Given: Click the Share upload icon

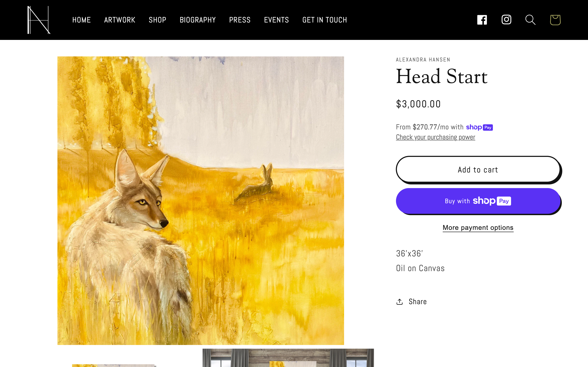Looking at the screenshot, I should pyautogui.click(x=400, y=301).
